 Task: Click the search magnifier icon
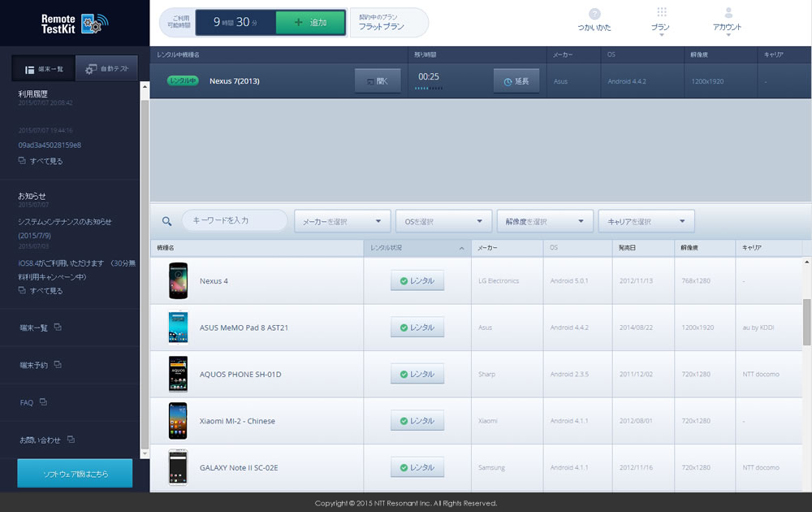(x=167, y=221)
